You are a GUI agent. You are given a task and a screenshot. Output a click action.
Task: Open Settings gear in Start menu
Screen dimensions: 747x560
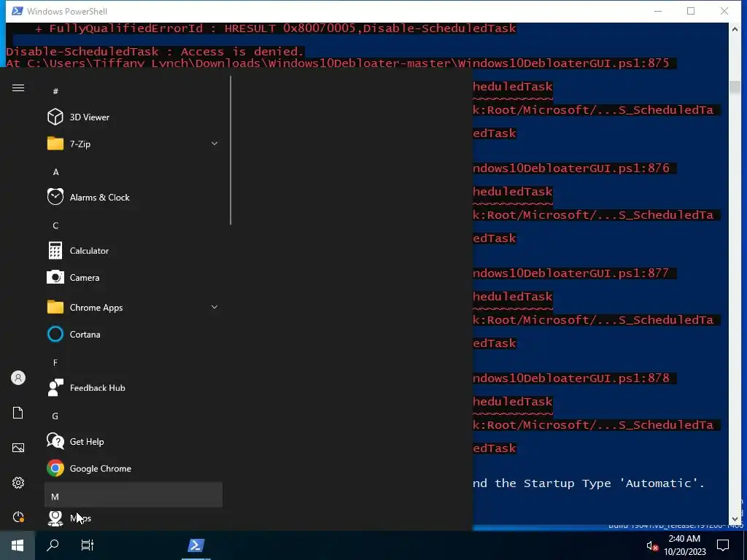tap(18, 483)
